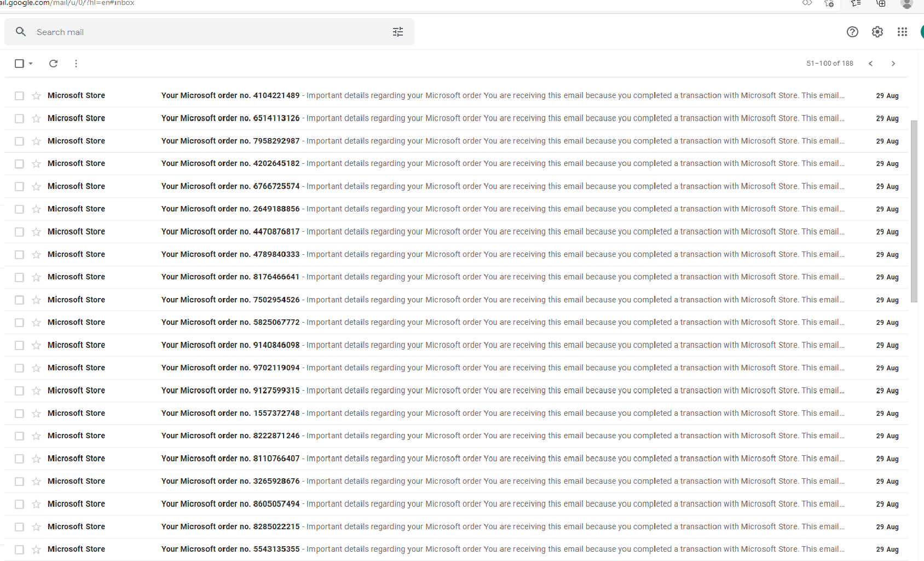924x561 pixels.
Task: Star the email for order 8110766407
Action: (36, 459)
